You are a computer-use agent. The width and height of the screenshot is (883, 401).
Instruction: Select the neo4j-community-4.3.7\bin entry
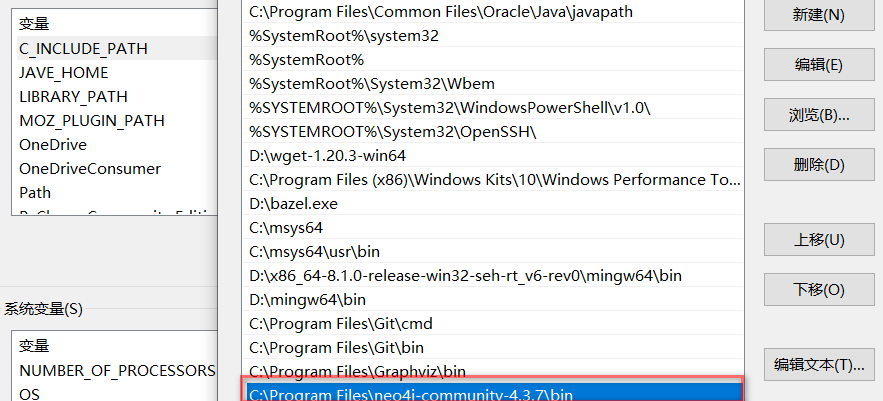click(x=493, y=392)
